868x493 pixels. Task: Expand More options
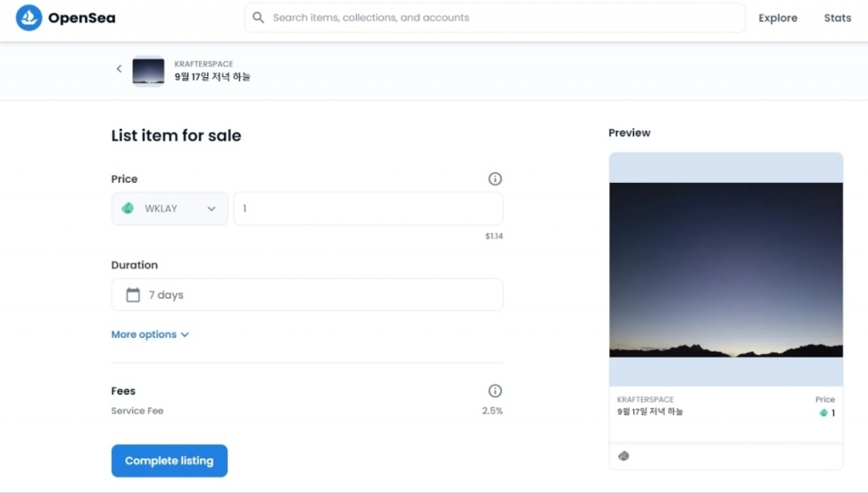(150, 335)
